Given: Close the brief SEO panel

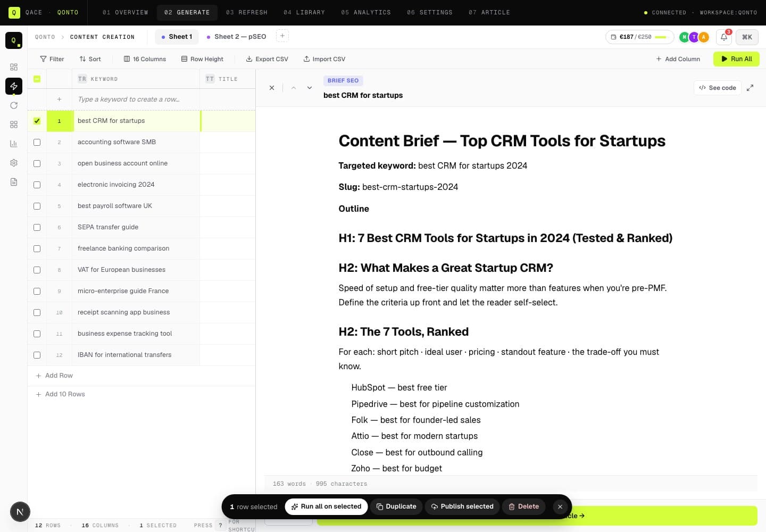Looking at the screenshot, I should [272, 88].
